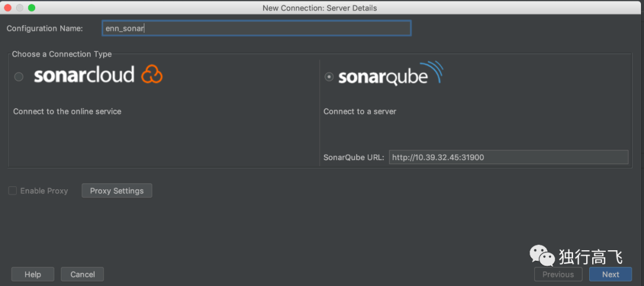Click the sonarcloud logo text
The height and width of the screenshot is (286, 644).
coord(84,75)
